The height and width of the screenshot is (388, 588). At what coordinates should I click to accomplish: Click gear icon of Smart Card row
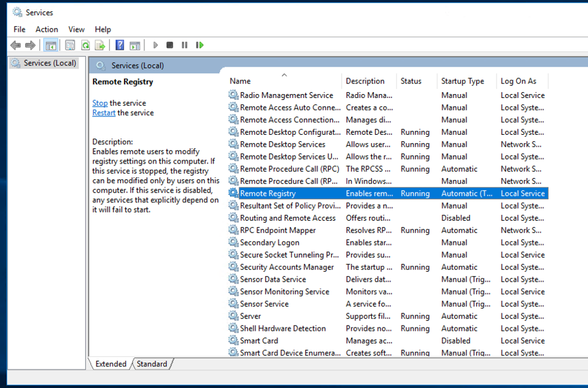coord(233,340)
